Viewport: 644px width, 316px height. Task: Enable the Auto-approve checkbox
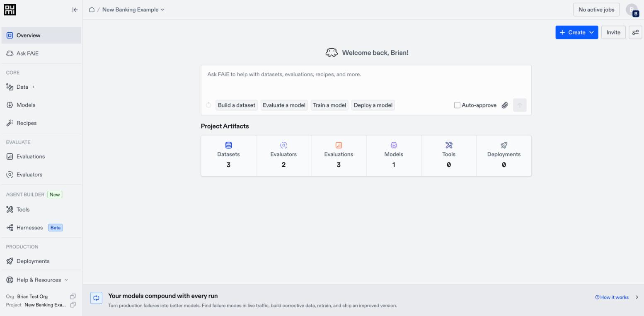tap(457, 105)
